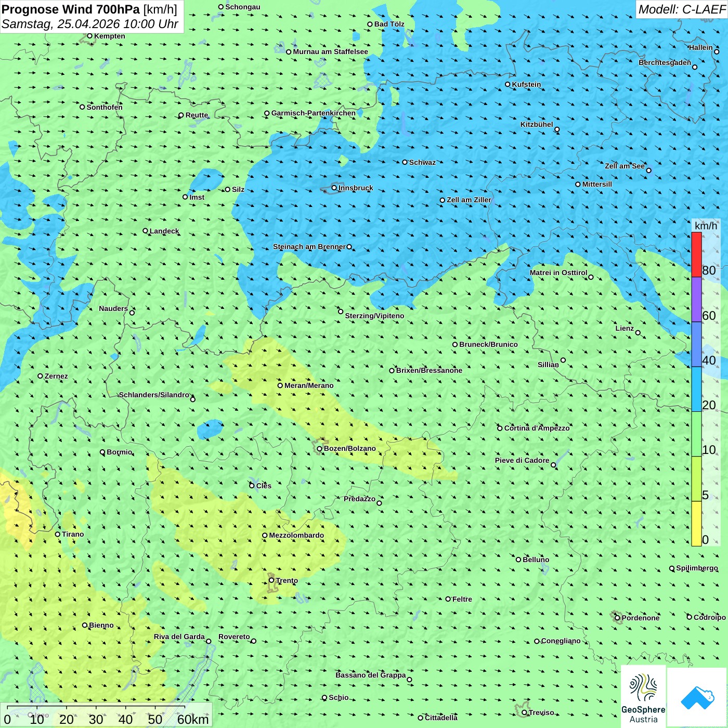Click the Bassano del Grappa label
This screenshot has width=728, height=728.
pyautogui.click(x=370, y=675)
